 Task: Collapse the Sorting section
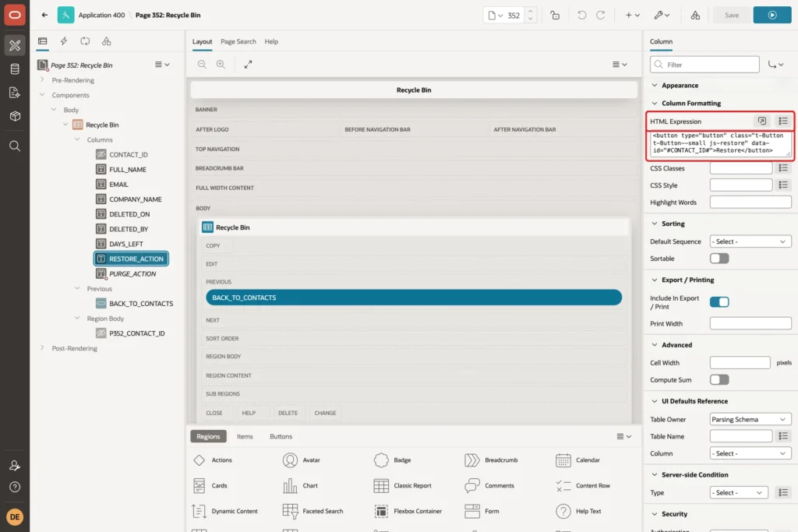pyautogui.click(x=655, y=224)
